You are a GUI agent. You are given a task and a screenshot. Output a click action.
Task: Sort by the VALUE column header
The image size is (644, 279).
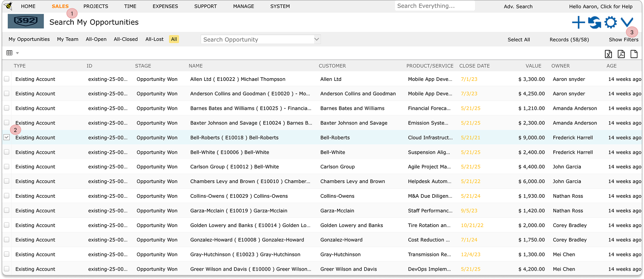click(x=533, y=66)
